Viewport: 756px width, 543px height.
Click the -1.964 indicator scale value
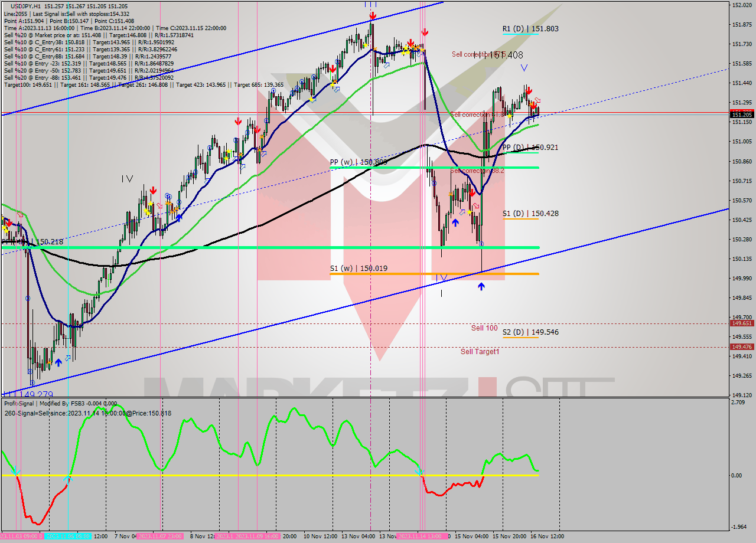[739, 527]
